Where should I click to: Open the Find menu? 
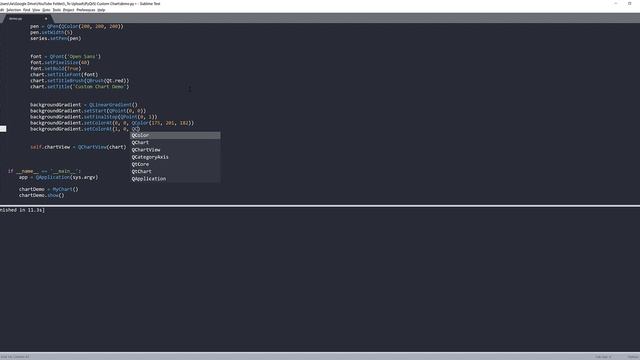(27, 10)
